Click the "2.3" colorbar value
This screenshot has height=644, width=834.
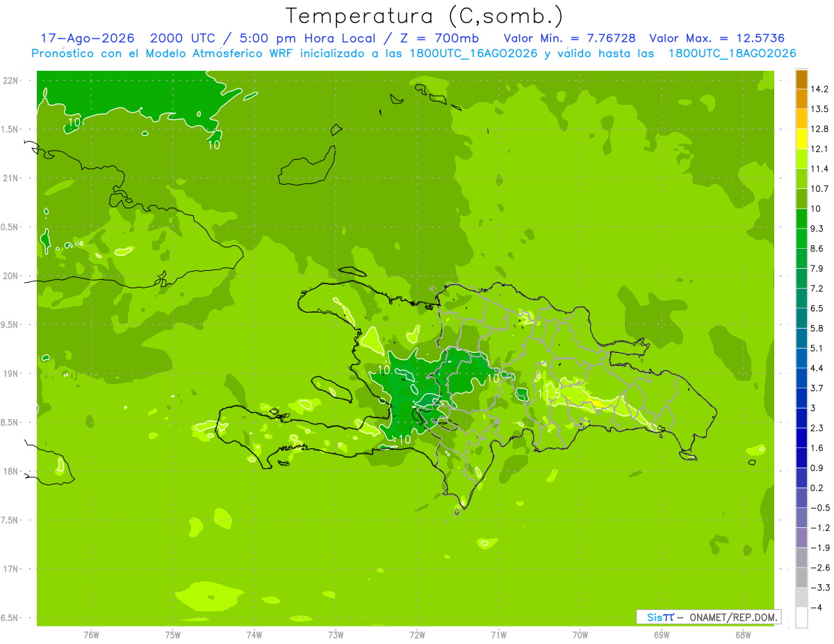817,428
